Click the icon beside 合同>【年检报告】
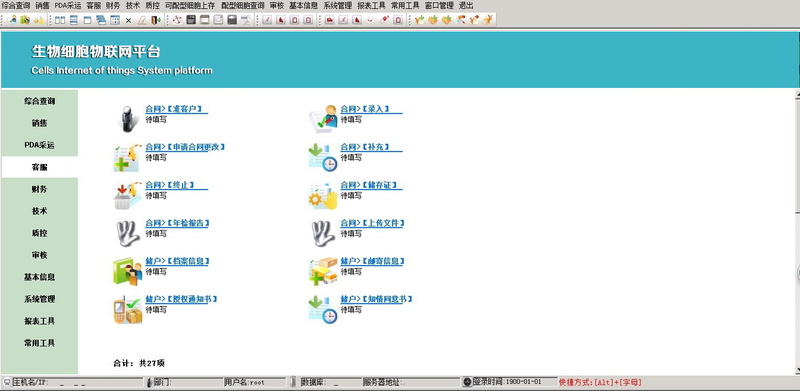This screenshot has height=391, width=800. tap(127, 233)
